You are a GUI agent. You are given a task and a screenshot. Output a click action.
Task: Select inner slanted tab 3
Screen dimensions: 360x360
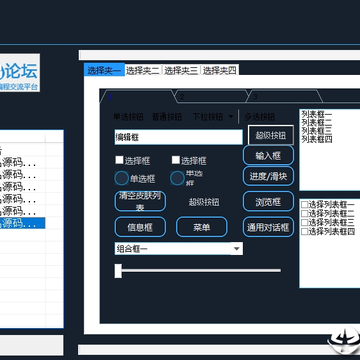(284, 97)
